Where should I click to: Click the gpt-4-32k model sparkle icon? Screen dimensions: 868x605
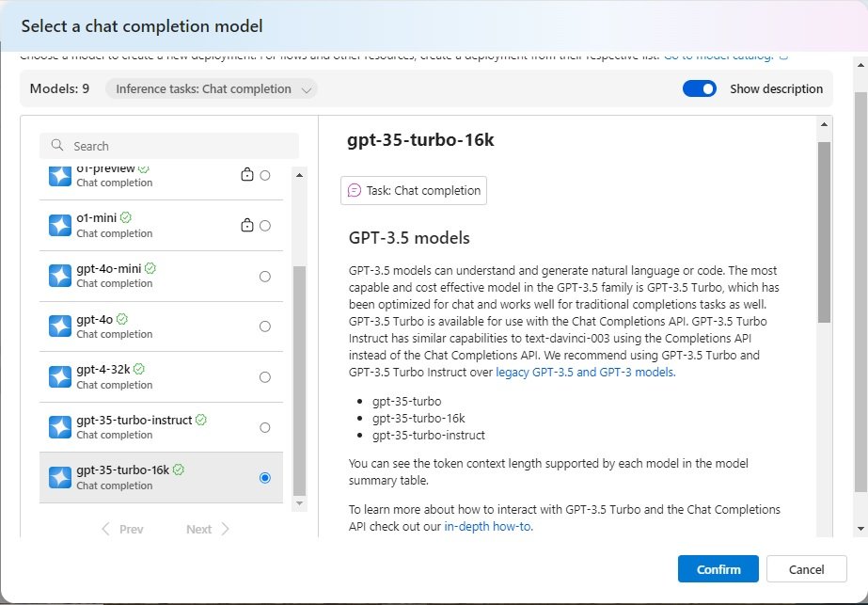point(60,376)
